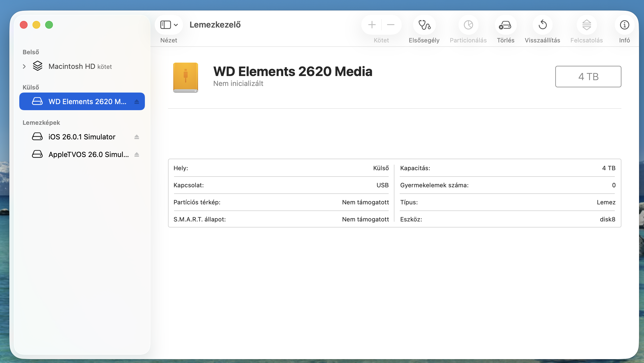Click the orange external drive thumbnail
This screenshot has width=644, height=363.
185,78
